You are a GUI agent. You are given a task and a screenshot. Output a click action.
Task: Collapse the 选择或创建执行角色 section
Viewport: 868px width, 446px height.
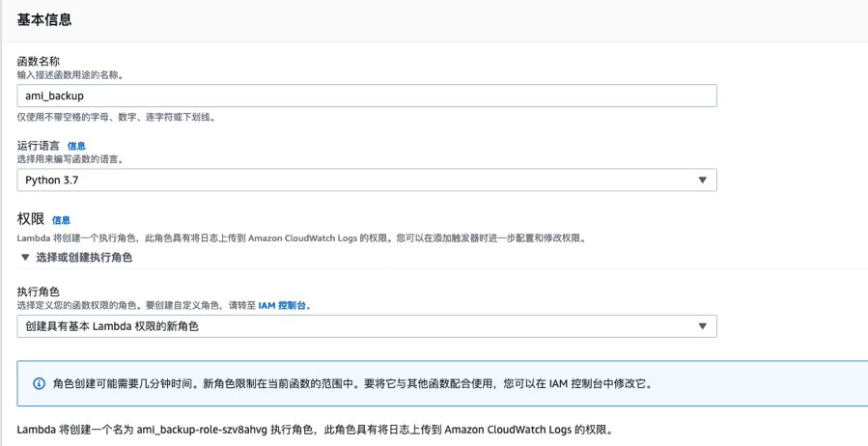tap(83, 258)
